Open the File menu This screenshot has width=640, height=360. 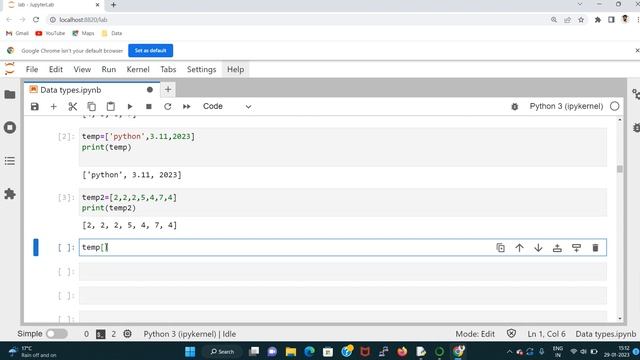(32, 69)
